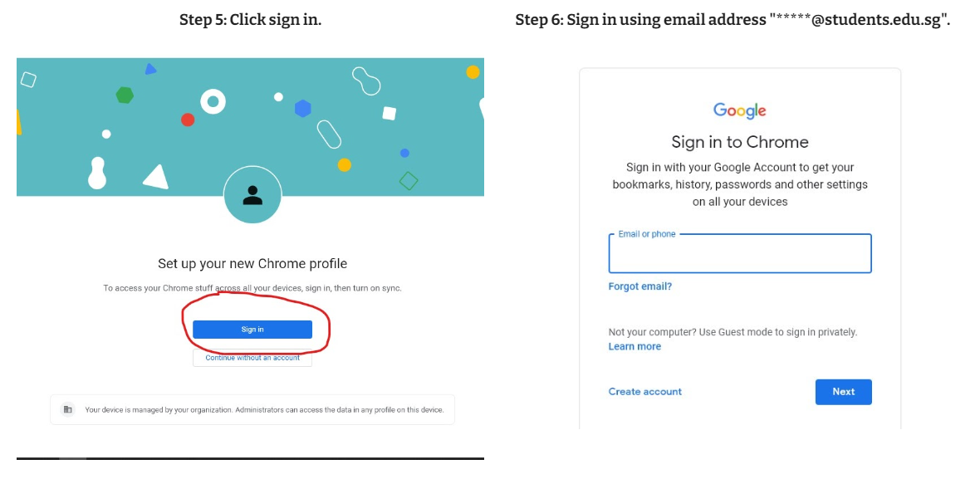Click the green hexagon shape in banner
Image resolution: width=980 pixels, height=479 pixels.
(125, 95)
